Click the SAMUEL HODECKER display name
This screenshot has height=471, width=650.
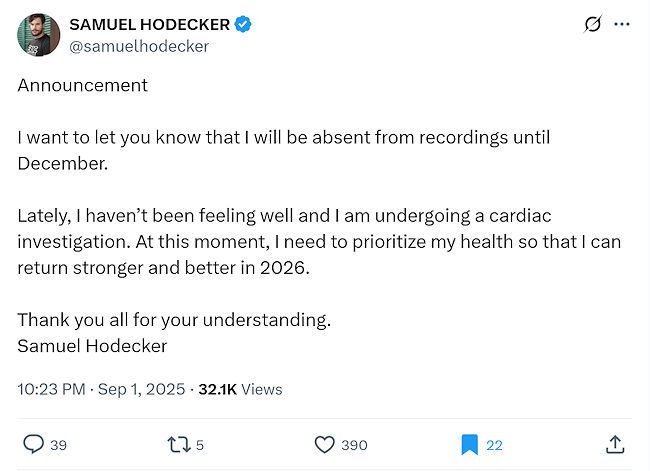click(x=149, y=24)
